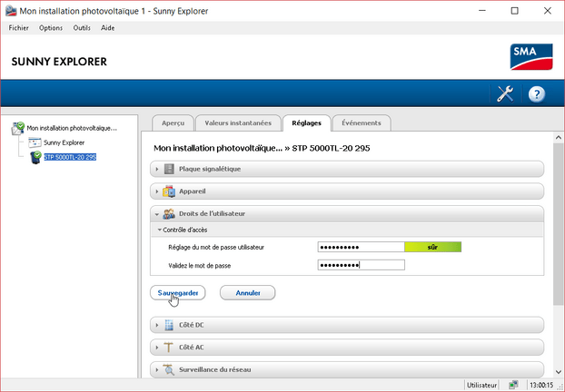Open help via question mark icon
The width and height of the screenshot is (565, 392).
(537, 94)
